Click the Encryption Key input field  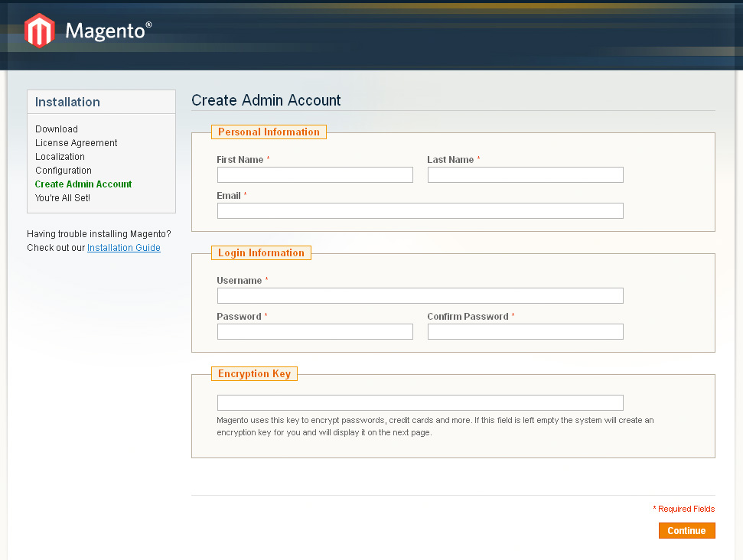420,402
